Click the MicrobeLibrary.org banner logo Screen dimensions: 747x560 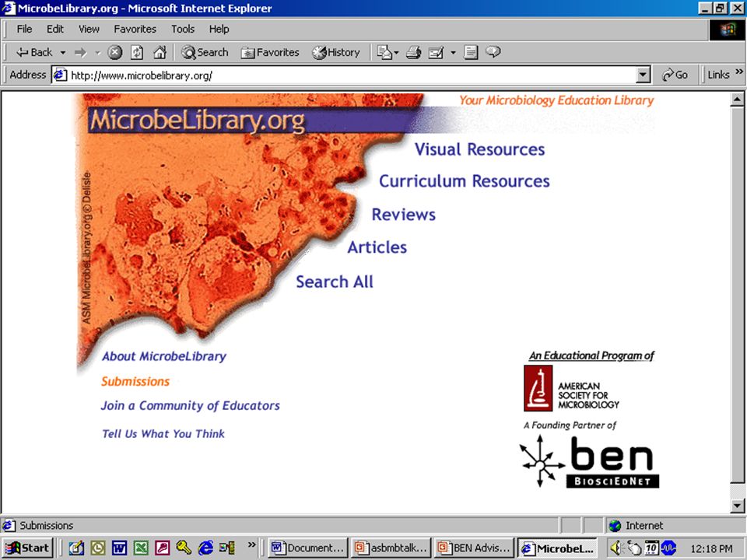coord(197,121)
